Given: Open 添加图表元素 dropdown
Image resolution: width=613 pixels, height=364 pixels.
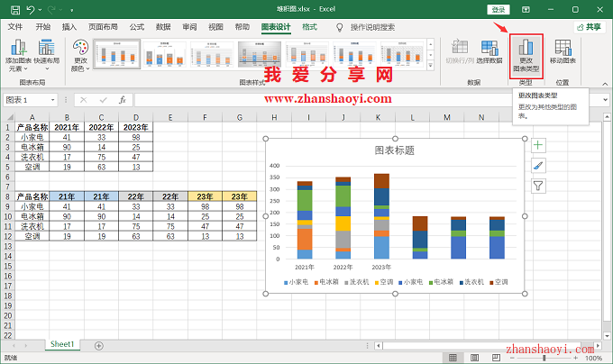Looking at the screenshot, I should pos(18,55).
